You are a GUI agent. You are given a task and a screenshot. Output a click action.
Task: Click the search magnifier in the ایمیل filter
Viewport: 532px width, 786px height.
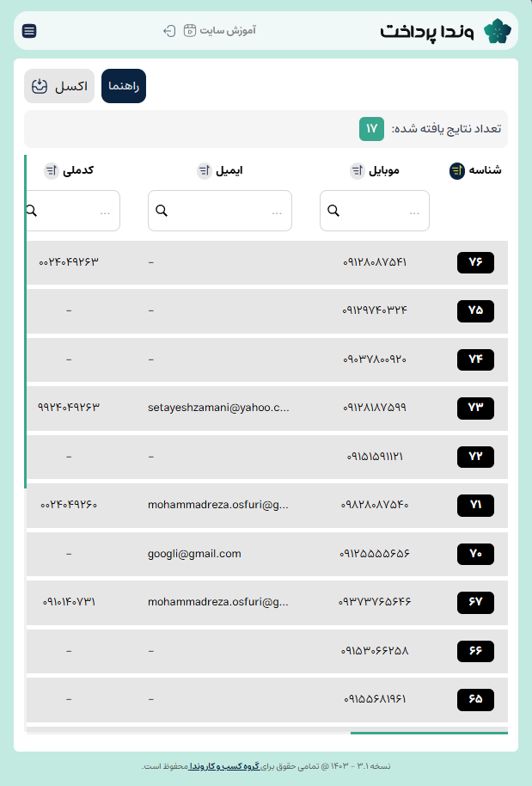[x=162, y=211]
